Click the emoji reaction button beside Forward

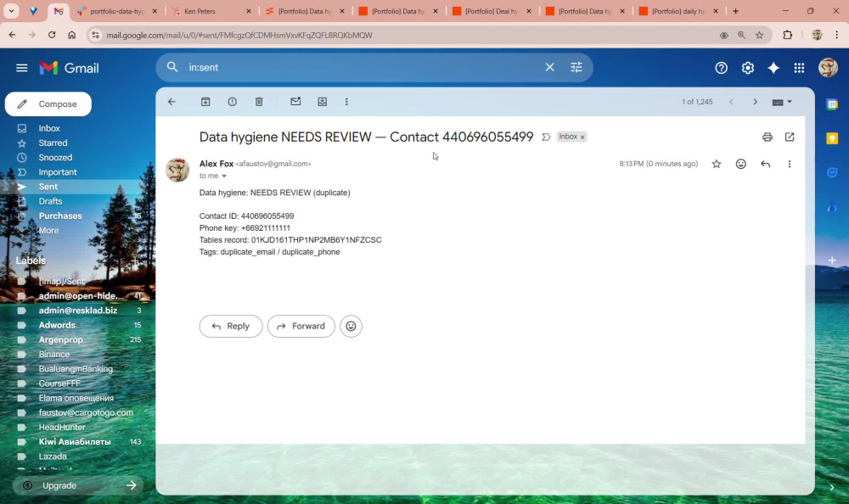click(x=351, y=326)
